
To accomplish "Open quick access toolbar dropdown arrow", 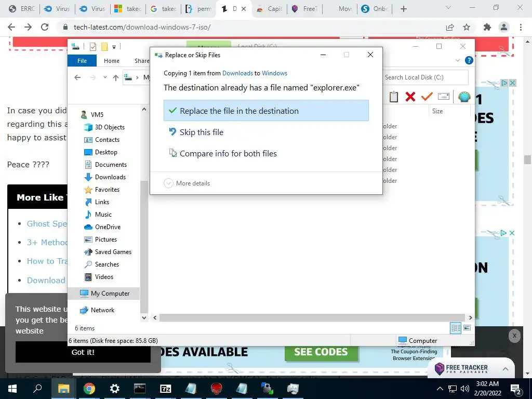I will tap(114, 47).
